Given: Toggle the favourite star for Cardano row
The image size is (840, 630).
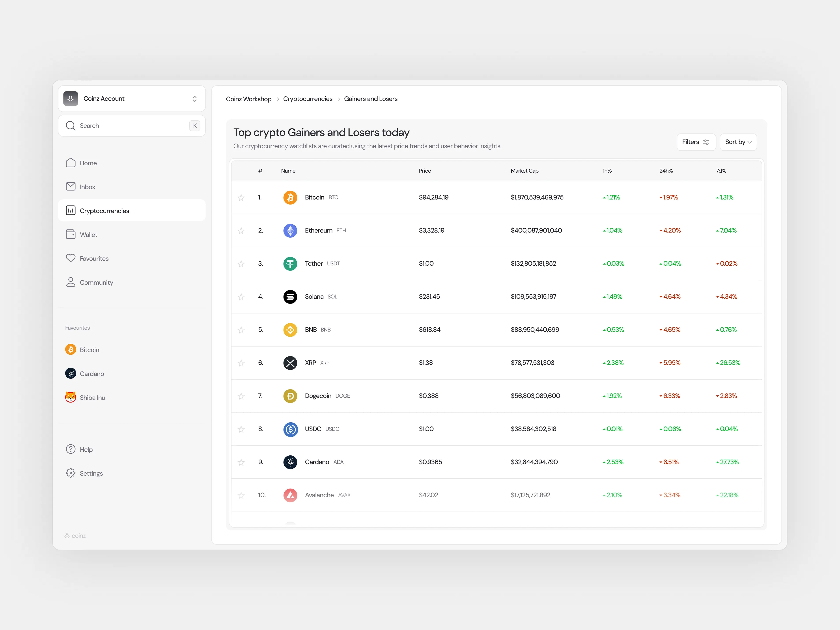Looking at the screenshot, I should click(x=241, y=462).
